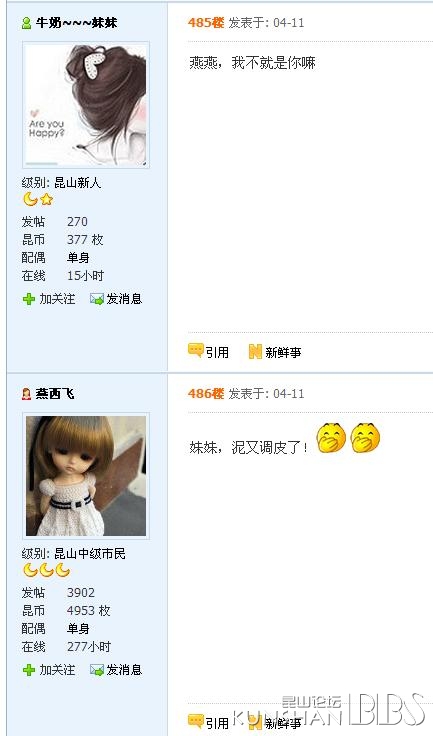This screenshot has height=736, width=433.
Task: Open 燕西飞 doll avatar picture
Action: click(86, 476)
